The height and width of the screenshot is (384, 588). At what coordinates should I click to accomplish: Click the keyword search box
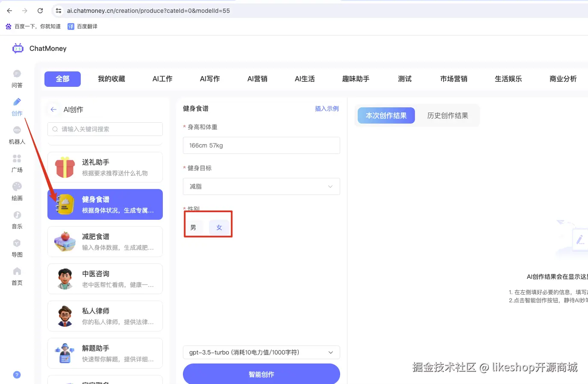pos(105,129)
